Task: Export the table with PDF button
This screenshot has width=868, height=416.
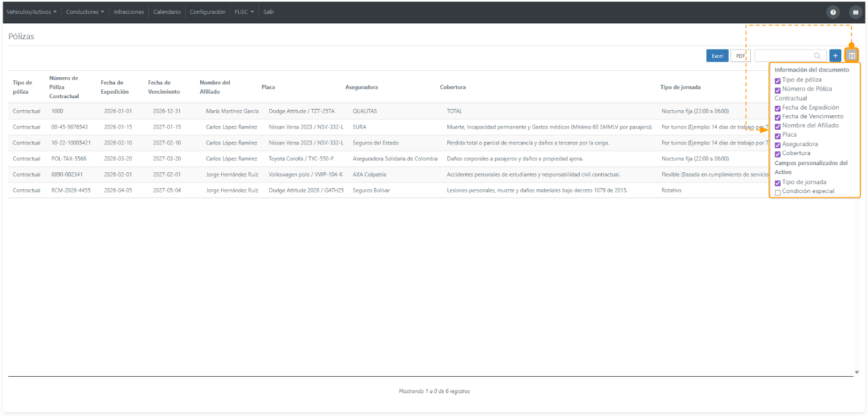Action: pos(740,56)
